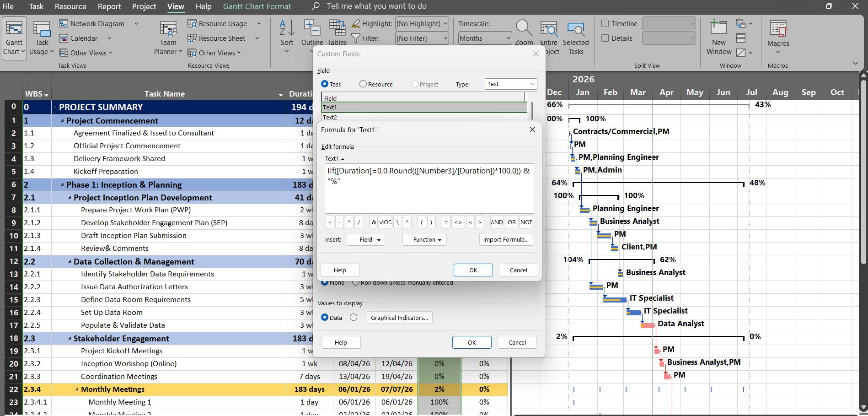Open Team Planner view
Image resolution: width=868 pixels, height=416 pixels.
coord(168,38)
